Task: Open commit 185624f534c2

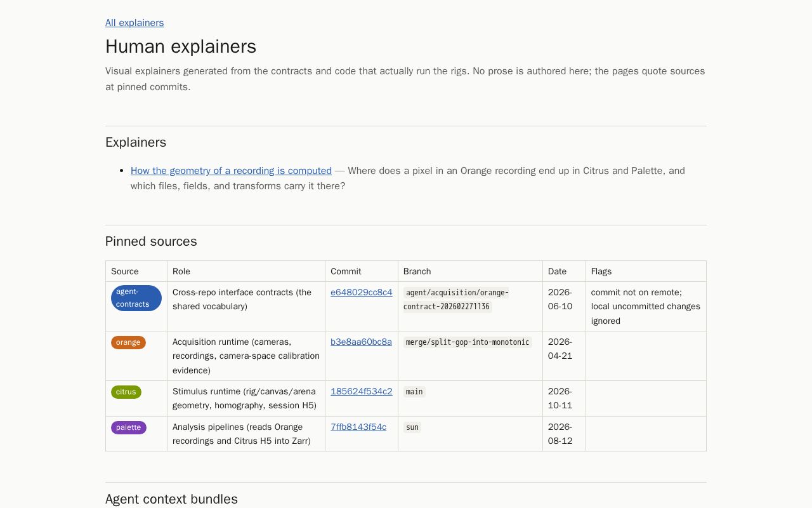Action: [x=362, y=392]
